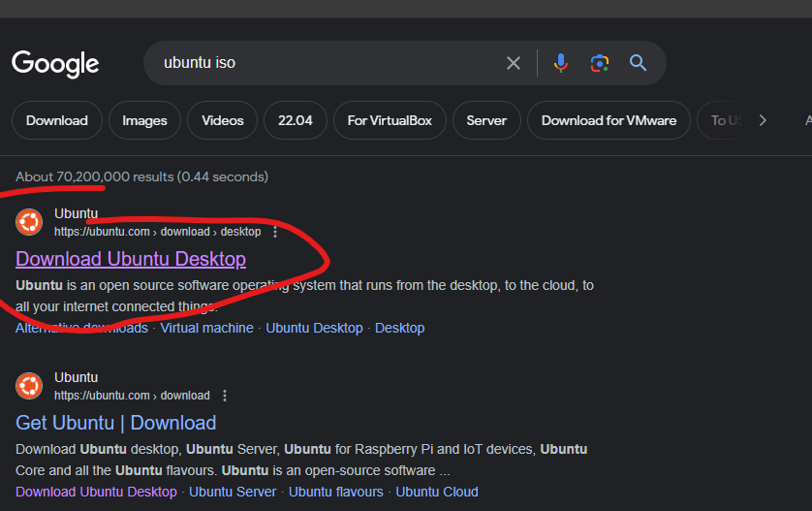Click the Ubuntu favicon of the first result
The image size is (812, 511).
click(29, 222)
